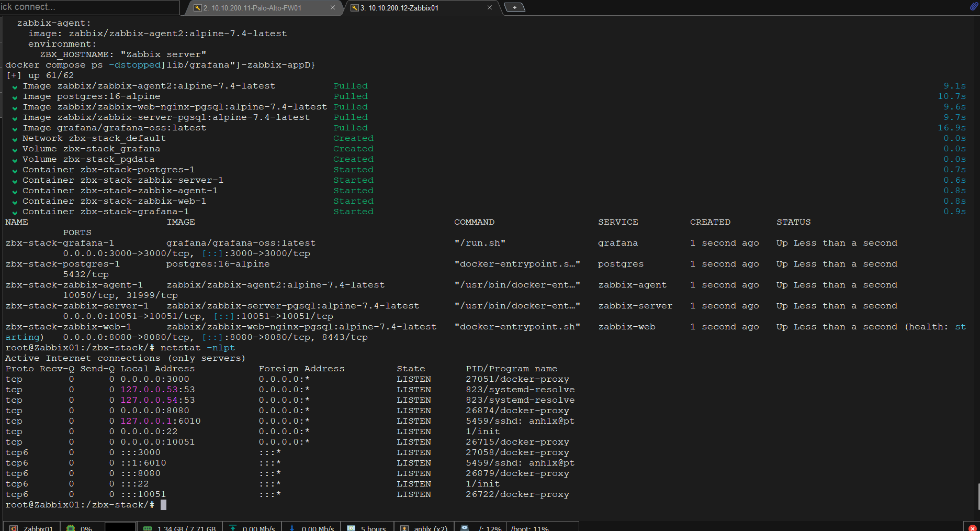Click the upload speed arrow icon

click(x=233, y=528)
